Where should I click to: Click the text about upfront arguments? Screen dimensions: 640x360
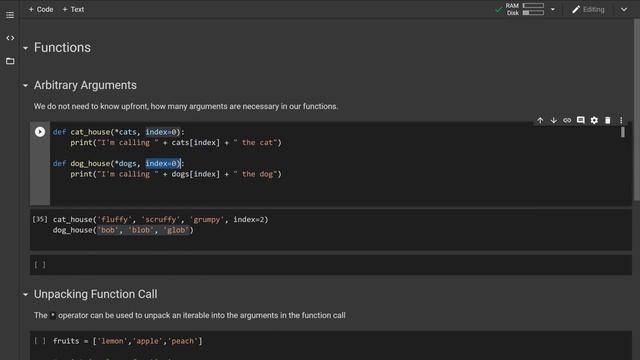click(186, 106)
